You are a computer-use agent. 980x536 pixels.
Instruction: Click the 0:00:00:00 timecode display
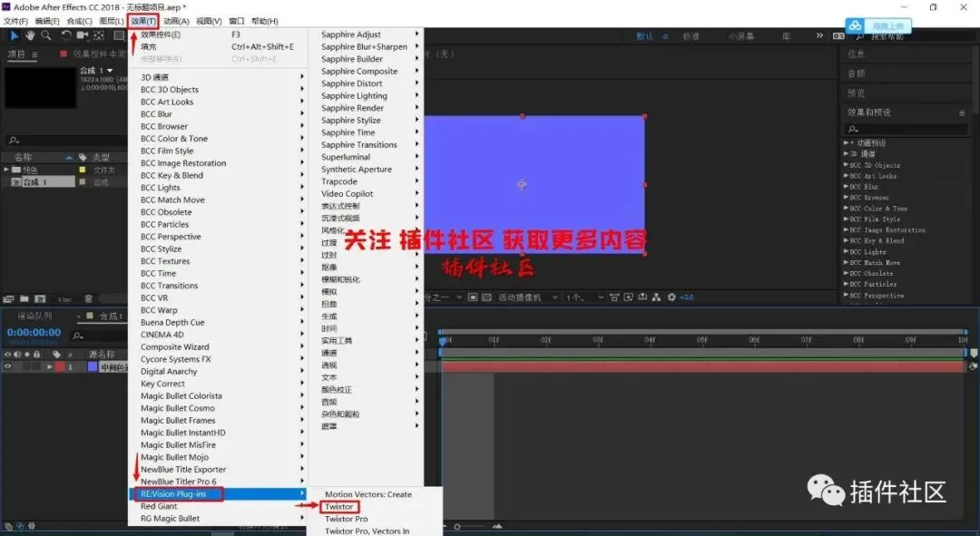(34, 333)
